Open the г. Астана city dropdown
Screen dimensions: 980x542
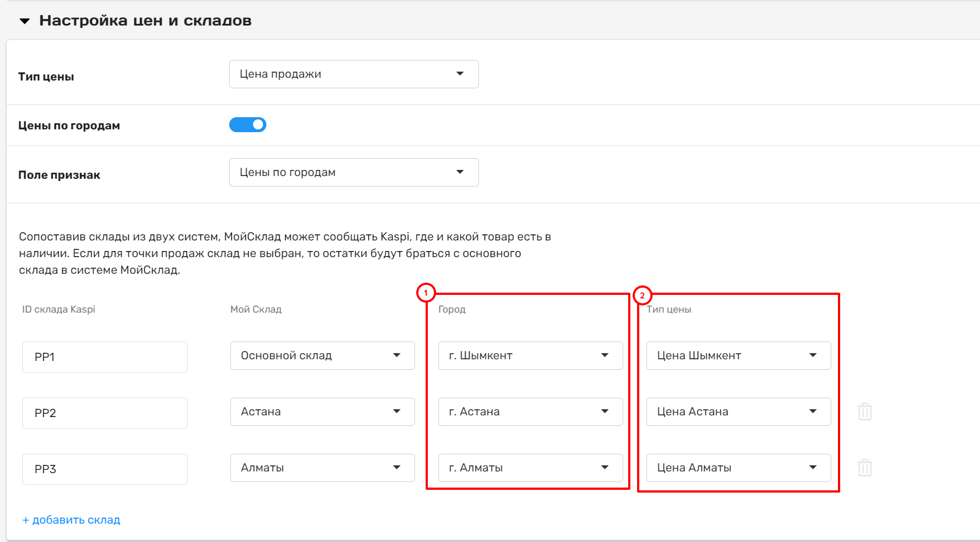[x=531, y=411]
